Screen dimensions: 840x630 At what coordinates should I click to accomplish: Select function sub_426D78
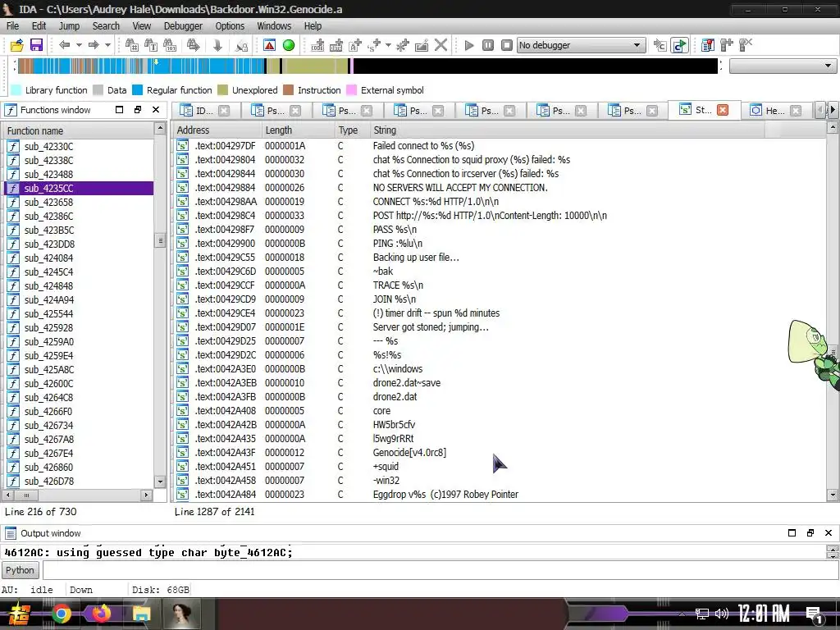(x=79, y=481)
